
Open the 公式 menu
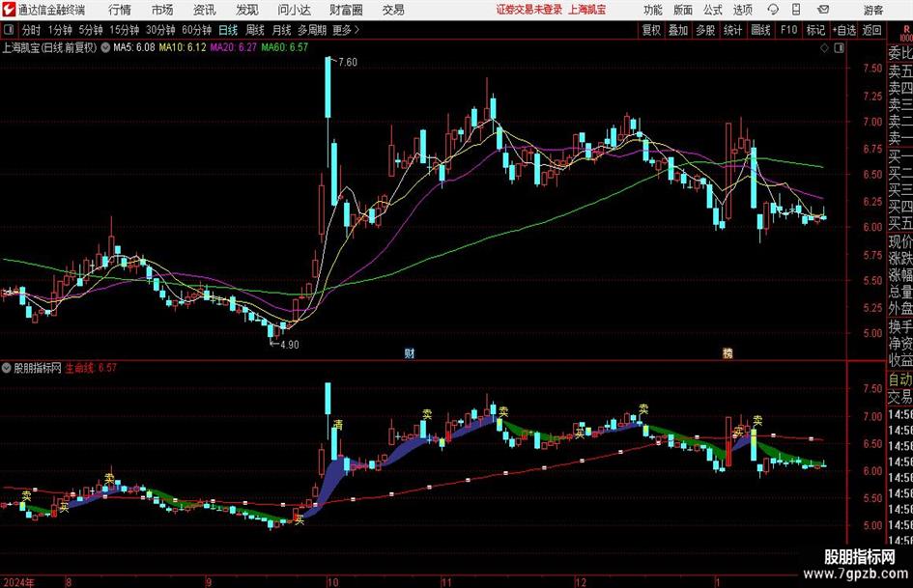click(x=713, y=10)
